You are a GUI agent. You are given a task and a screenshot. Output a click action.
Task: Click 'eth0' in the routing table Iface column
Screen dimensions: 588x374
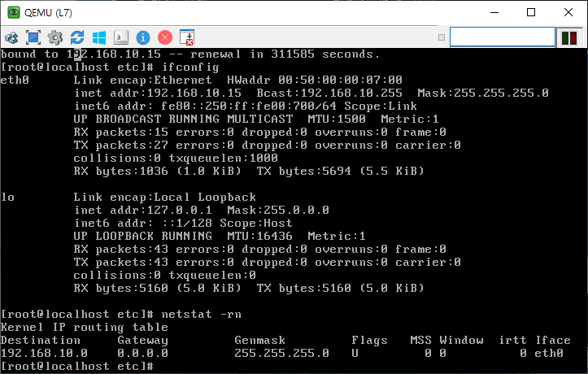point(549,353)
